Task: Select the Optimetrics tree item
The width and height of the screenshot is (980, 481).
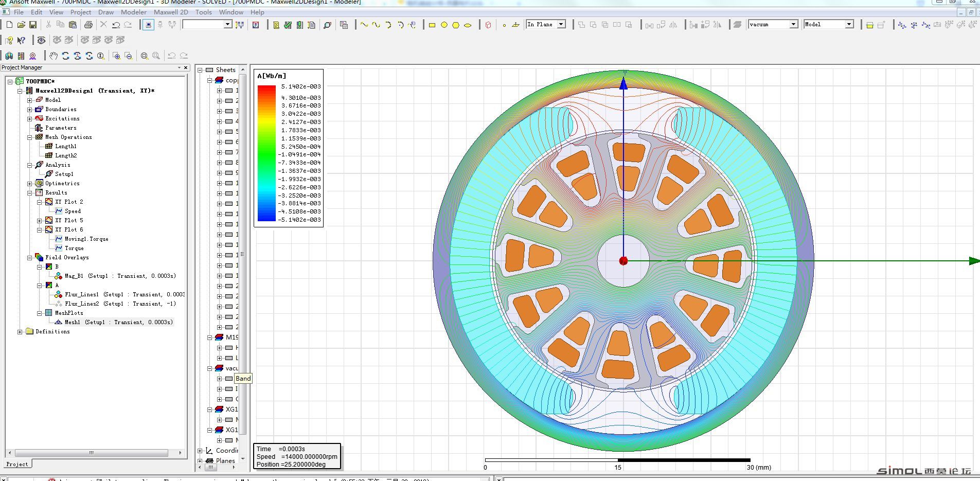Action: pos(62,184)
